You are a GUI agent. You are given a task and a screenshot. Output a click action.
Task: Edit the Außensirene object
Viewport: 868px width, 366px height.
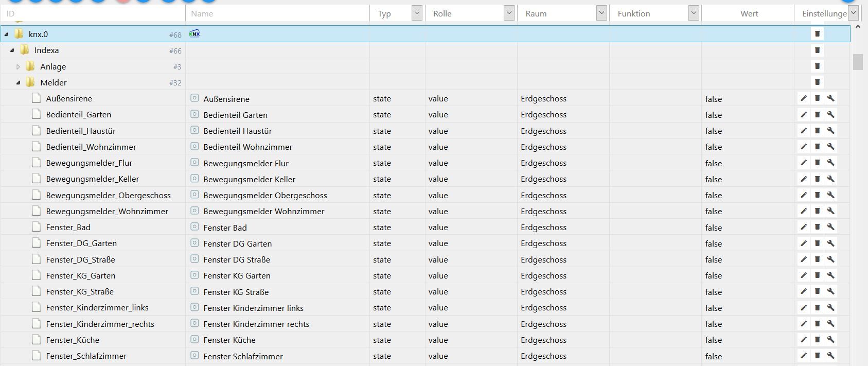tap(803, 98)
